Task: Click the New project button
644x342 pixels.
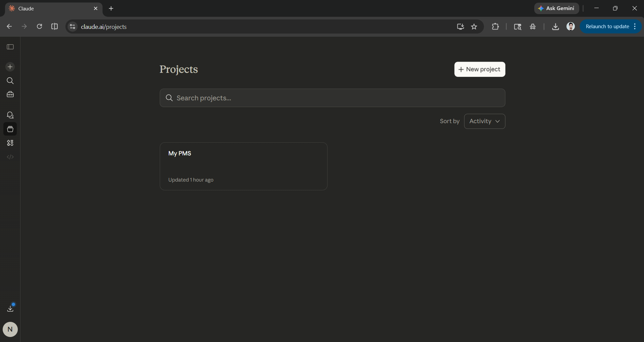Action: 479,69
